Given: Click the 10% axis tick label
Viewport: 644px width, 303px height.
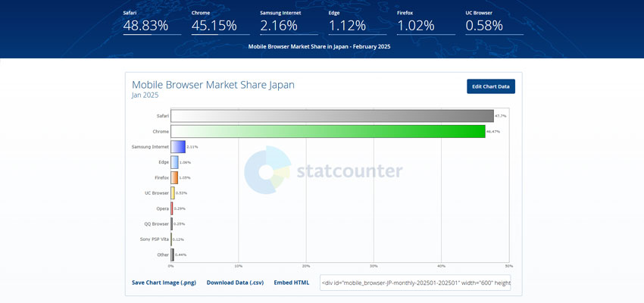Looking at the screenshot, I should [238, 266].
